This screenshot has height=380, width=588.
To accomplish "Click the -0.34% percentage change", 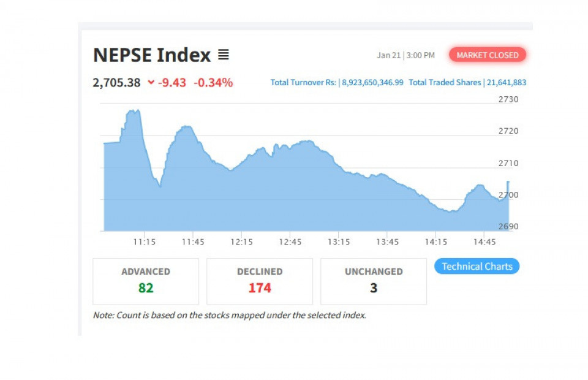I will 213,83.
